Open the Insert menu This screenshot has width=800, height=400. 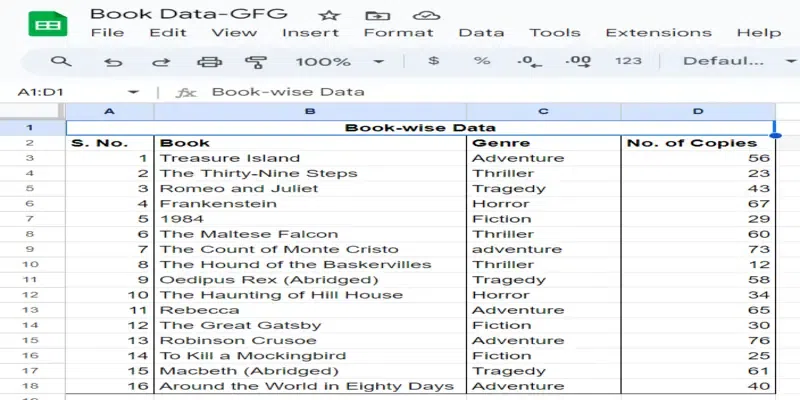tap(310, 33)
